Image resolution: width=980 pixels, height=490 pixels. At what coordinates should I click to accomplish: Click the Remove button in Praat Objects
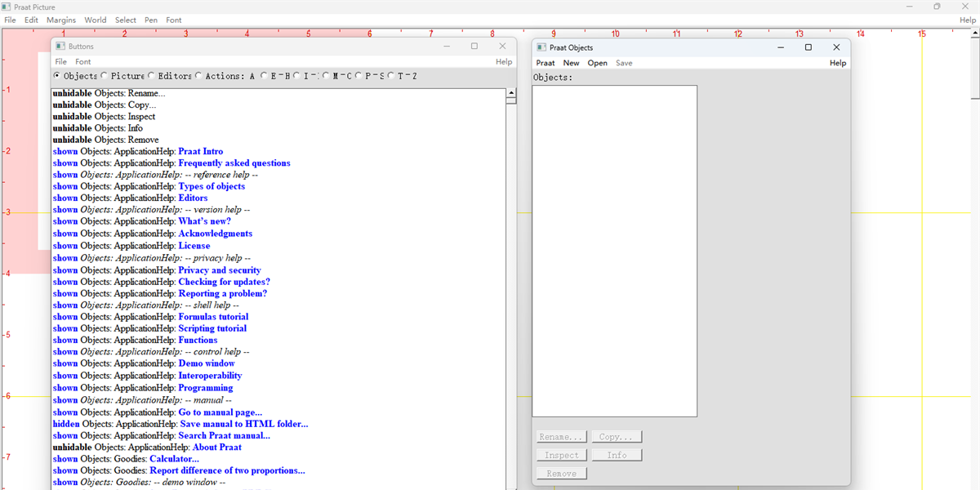[561, 473]
